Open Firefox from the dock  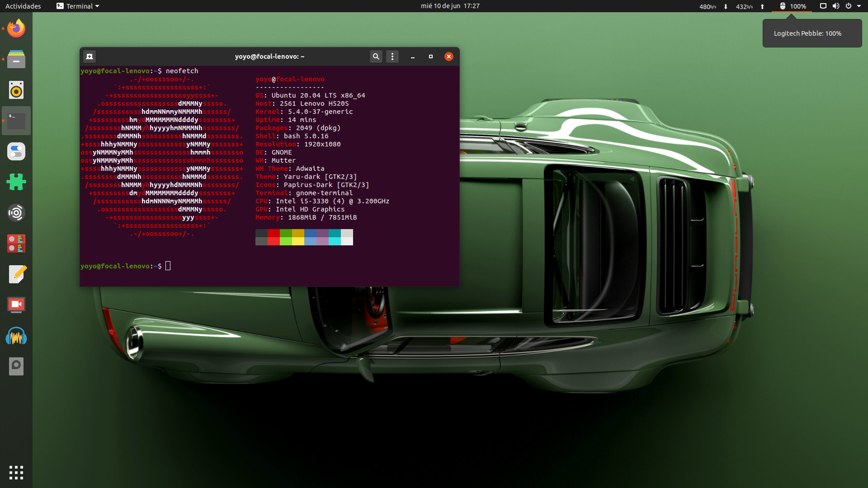(x=16, y=28)
